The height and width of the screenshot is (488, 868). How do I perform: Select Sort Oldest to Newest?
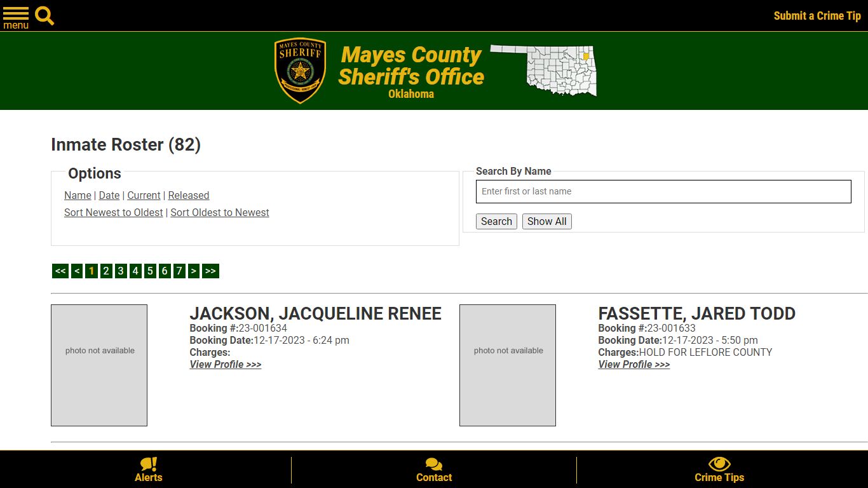(220, 212)
